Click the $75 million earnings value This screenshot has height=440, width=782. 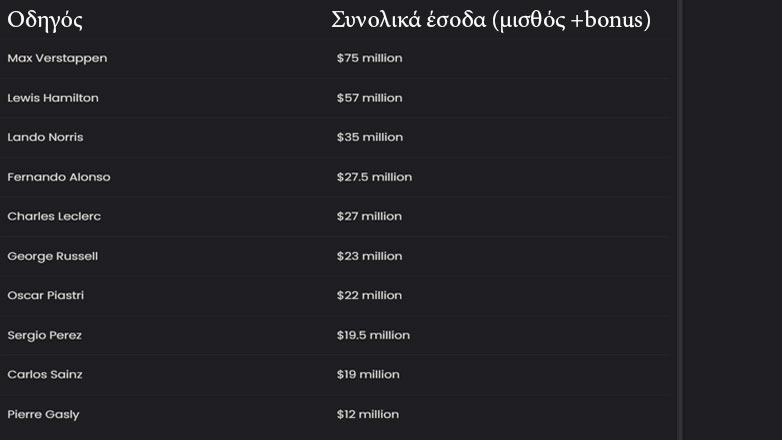369,58
